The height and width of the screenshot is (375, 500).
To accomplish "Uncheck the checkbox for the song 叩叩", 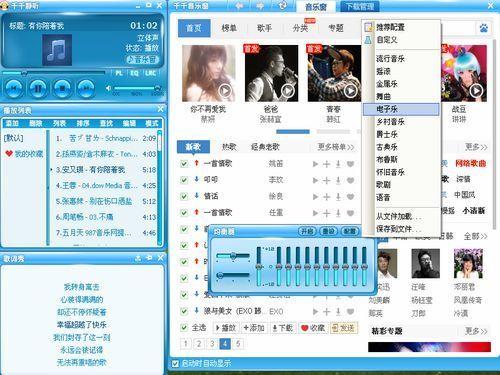I will (x=184, y=180).
